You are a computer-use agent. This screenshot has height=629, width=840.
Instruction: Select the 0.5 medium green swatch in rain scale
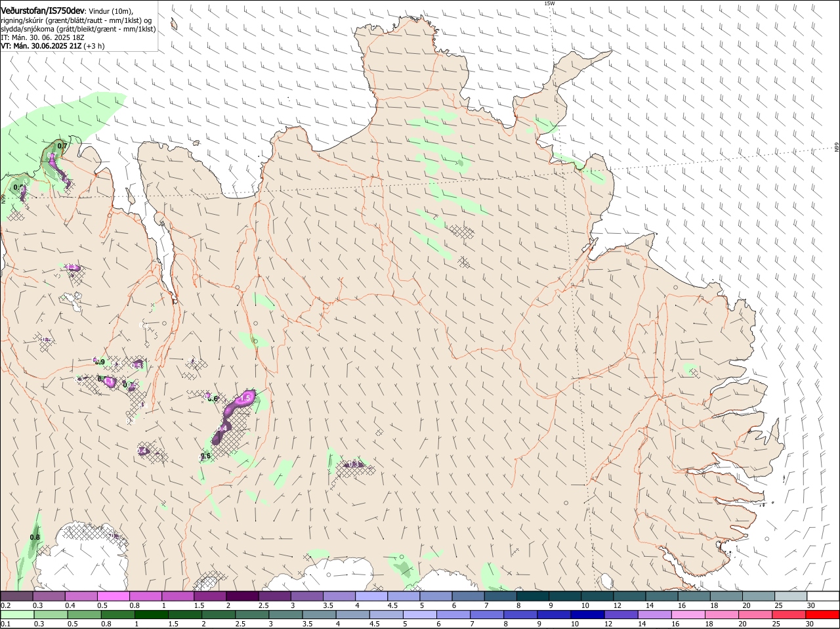coord(84,615)
